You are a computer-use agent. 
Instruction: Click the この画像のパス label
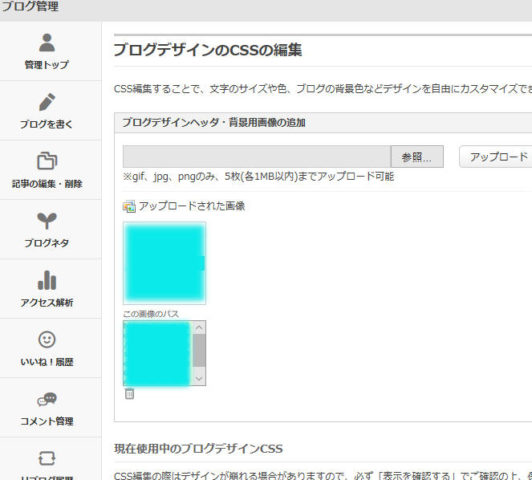pos(151,314)
